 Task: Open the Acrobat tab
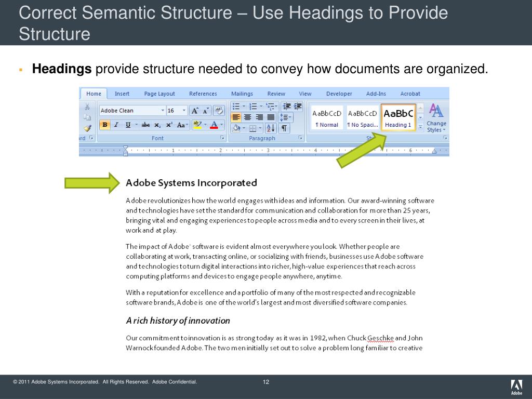click(x=410, y=94)
